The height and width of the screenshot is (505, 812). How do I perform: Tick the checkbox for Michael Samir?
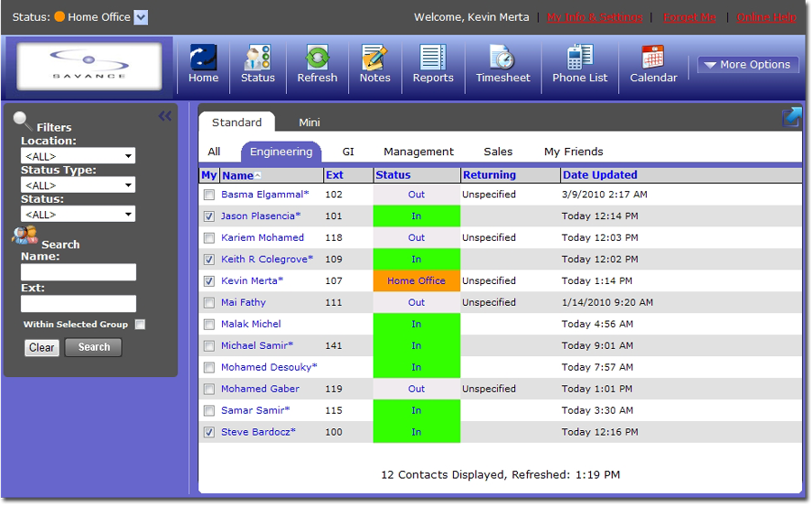(209, 345)
